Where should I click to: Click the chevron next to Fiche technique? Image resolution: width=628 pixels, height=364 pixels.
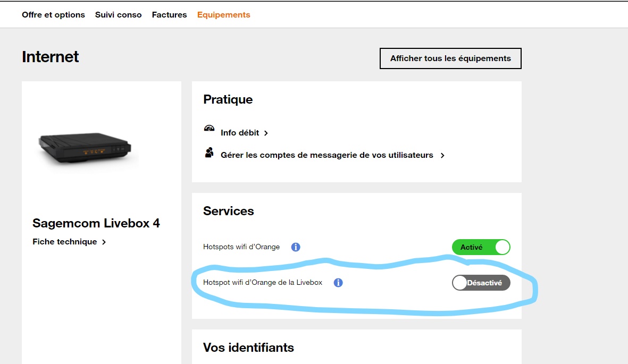[104, 242]
